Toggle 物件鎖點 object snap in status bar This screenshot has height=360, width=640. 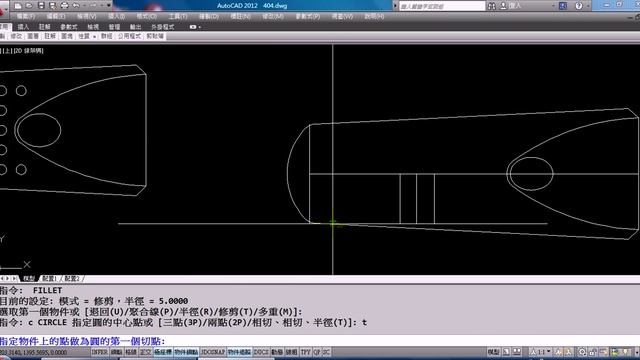[186, 352]
